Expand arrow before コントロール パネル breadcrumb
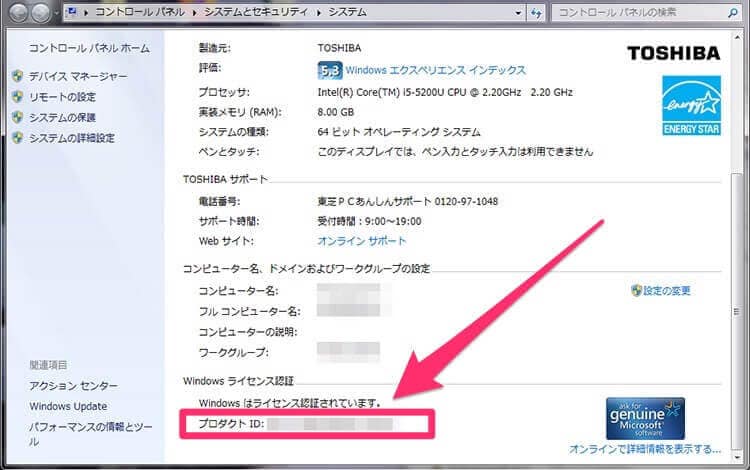This screenshot has width=750, height=470. coord(86,12)
